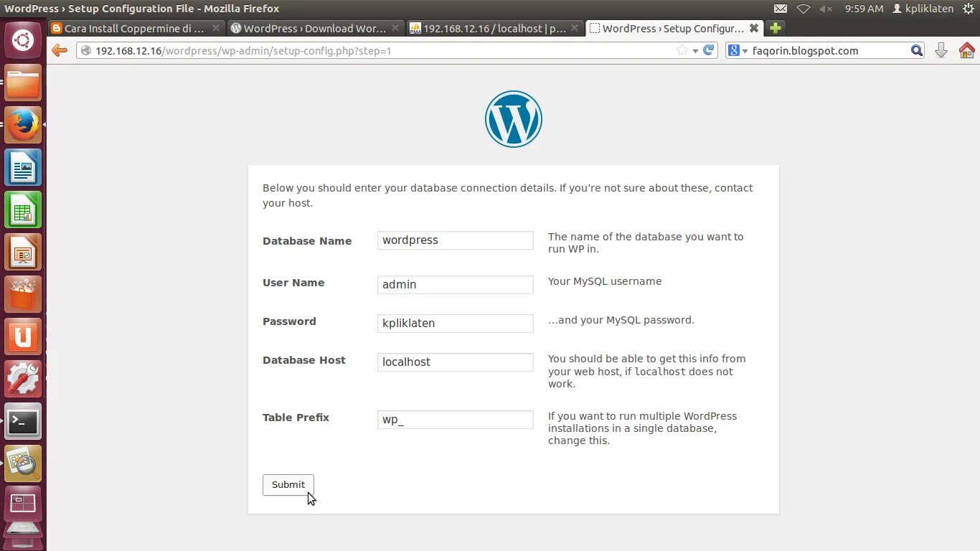Viewport: 980px width, 551px height.
Task: Click the database connection details intro paragraph
Action: pos(508,195)
